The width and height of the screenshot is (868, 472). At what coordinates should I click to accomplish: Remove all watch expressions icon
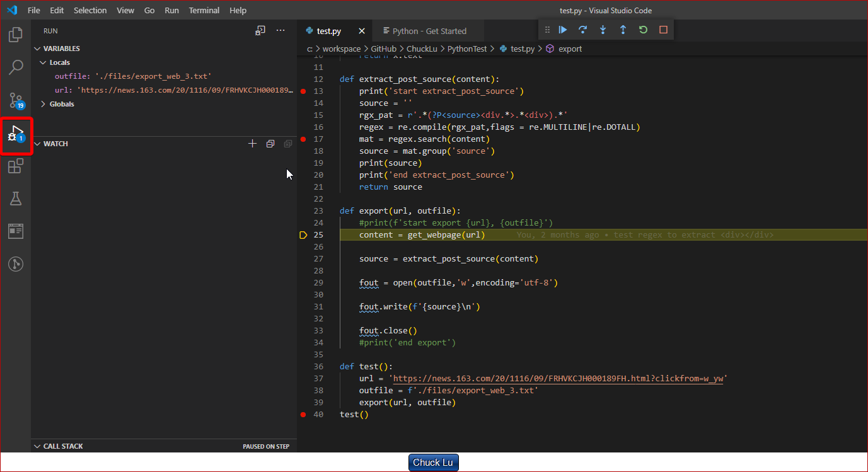(288, 144)
